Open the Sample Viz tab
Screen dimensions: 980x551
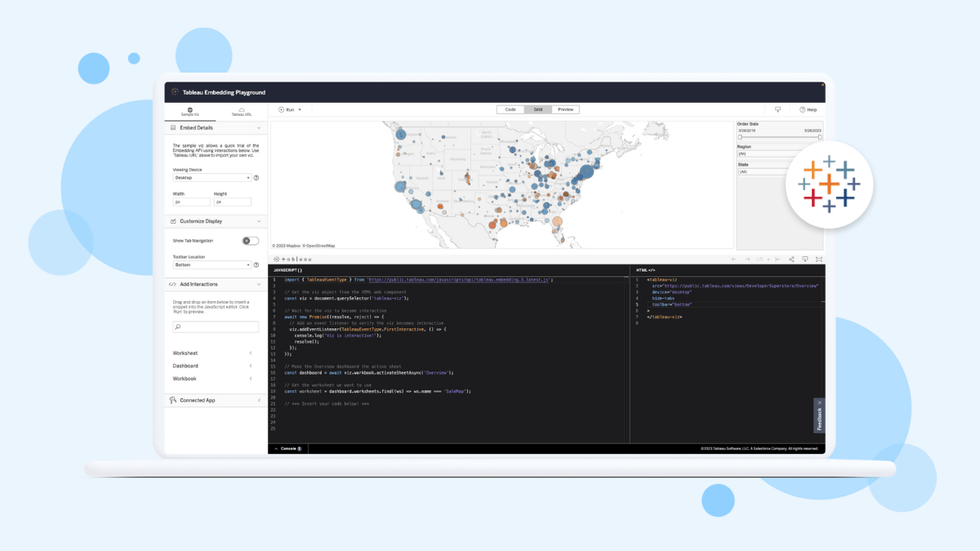[x=190, y=112]
